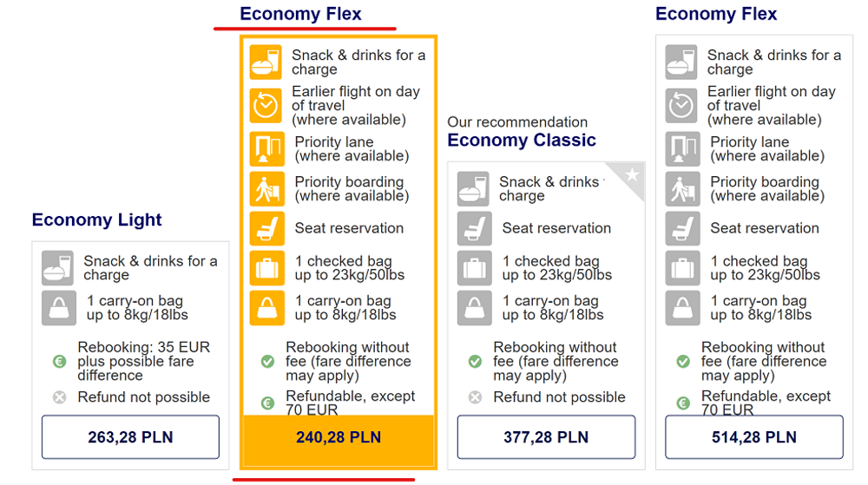Select the 263,28 PLN Economy Light fare
Image resolution: width=868 pixels, height=485 pixels.
[131, 437]
